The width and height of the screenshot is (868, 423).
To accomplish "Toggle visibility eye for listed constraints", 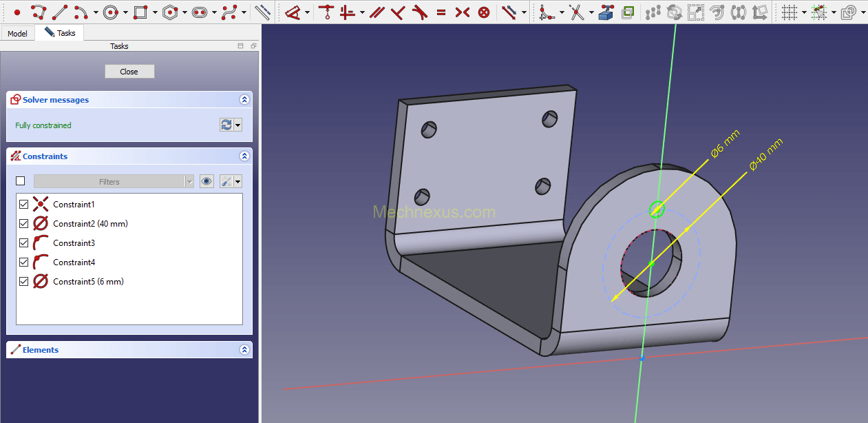I will (x=207, y=181).
